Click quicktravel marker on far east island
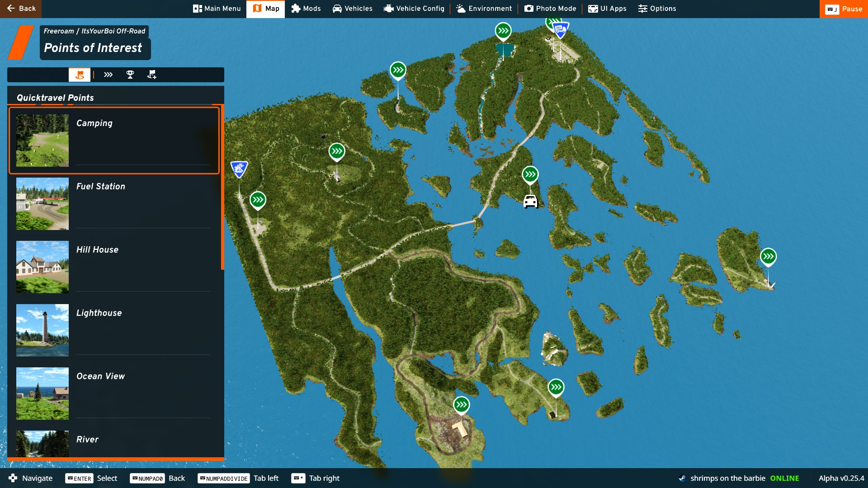 coord(768,257)
